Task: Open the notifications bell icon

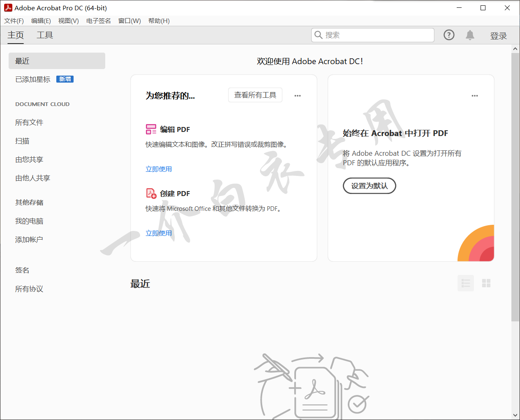Action: pyautogui.click(x=470, y=35)
